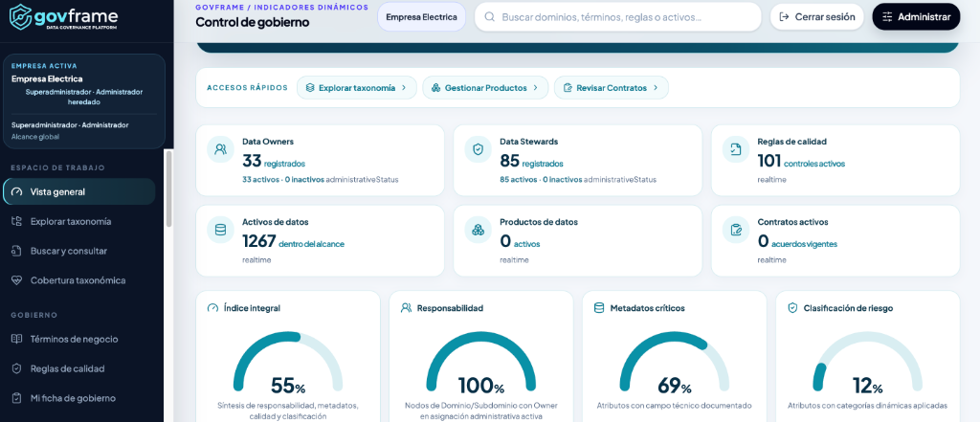This screenshot has width=980, height=422.
Task: Click "85 registrados" in Data Stewards
Action: tap(531, 162)
